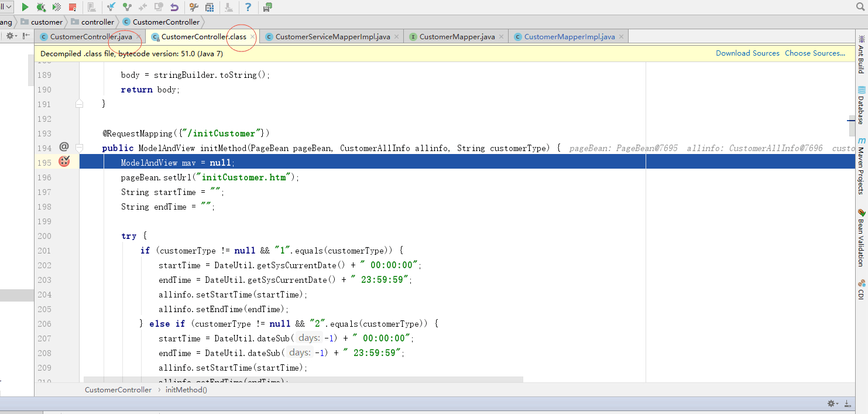Screen dimensions: 868x414
Task: Click the blue marker on the error stripe
Action: click(x=851, y=119)
